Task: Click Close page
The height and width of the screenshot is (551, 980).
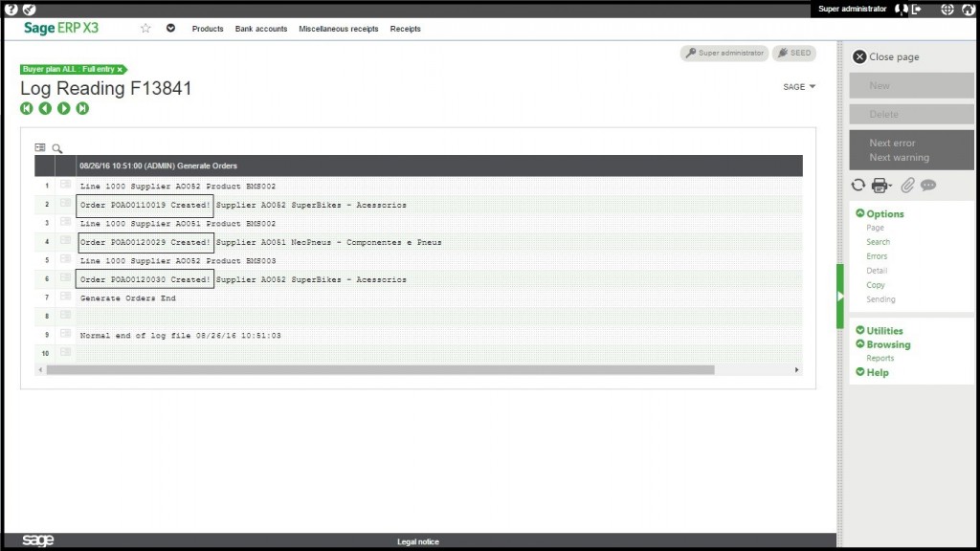Action: pos(886,56)
